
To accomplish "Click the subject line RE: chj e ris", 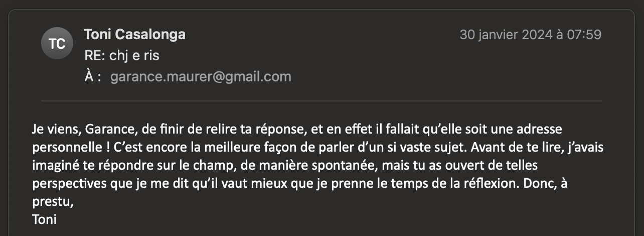I will click(122, 56).
